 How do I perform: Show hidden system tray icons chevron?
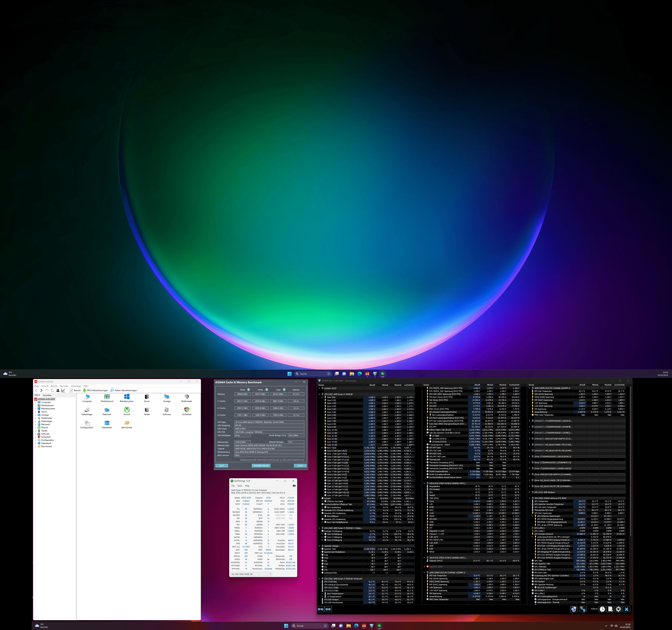[606, 626]
